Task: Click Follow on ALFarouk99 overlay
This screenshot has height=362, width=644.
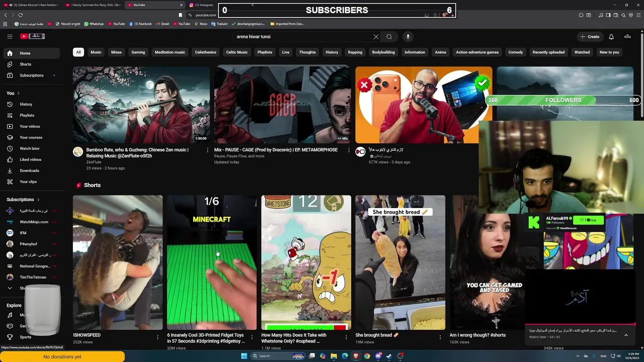Action: pyautogui.click(x=588, y=220)
